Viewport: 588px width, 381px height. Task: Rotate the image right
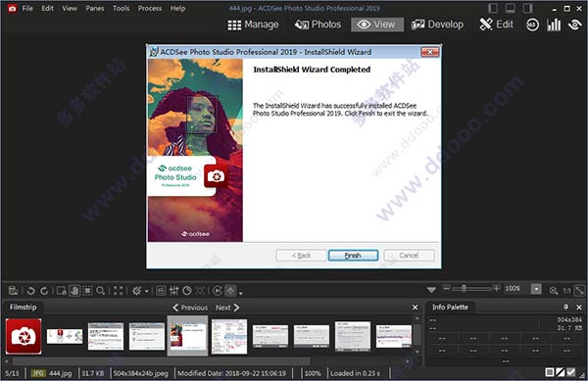(44, 291)
